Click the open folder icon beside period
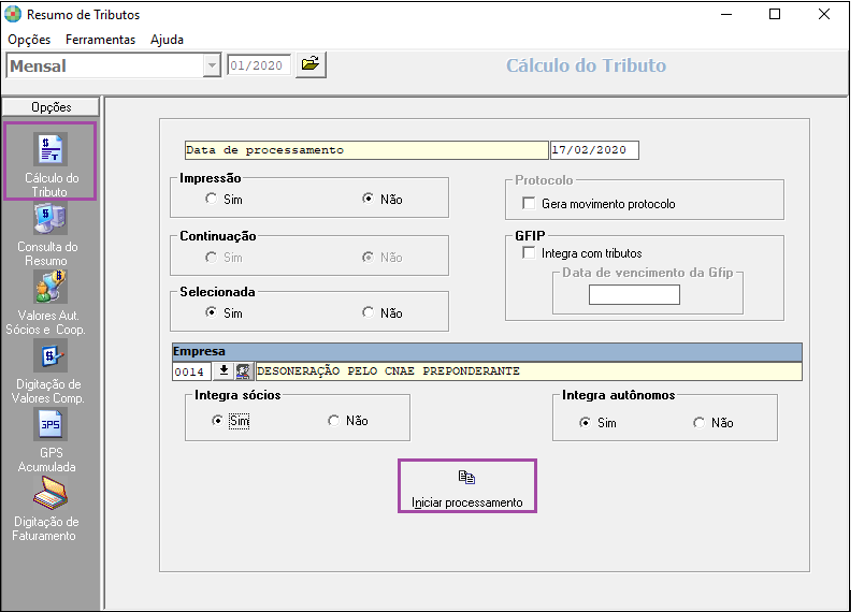 [x=310, y=65]
